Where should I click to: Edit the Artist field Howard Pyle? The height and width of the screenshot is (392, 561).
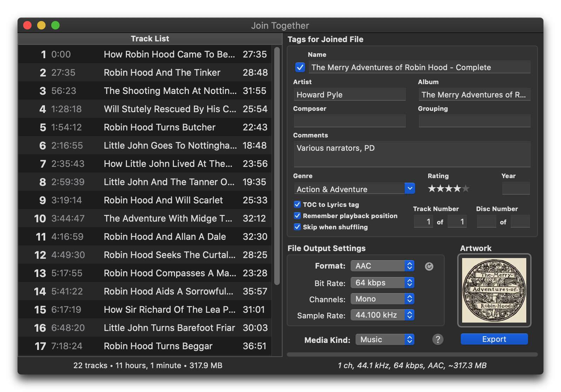(350, 95)
